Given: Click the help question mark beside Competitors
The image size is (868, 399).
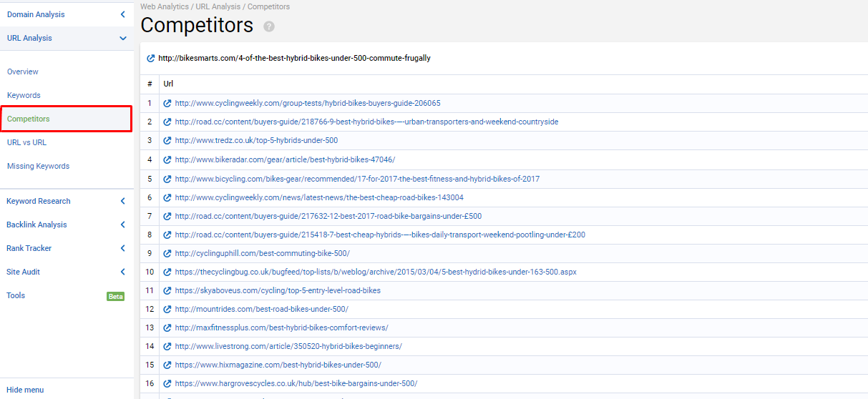Looking at the screenshot, I should pyautogui.click(x=269, y=26).
